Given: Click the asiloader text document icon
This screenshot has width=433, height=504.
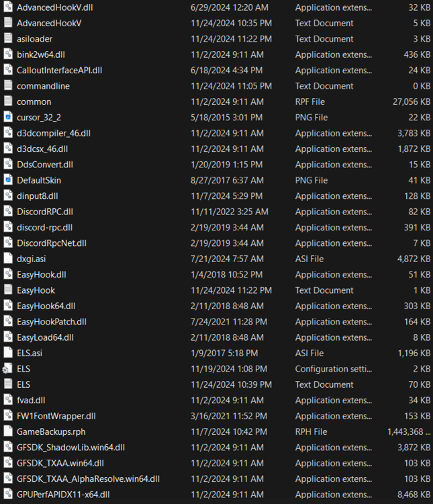Looking at the screenshot, I should (x=8, y=38).
